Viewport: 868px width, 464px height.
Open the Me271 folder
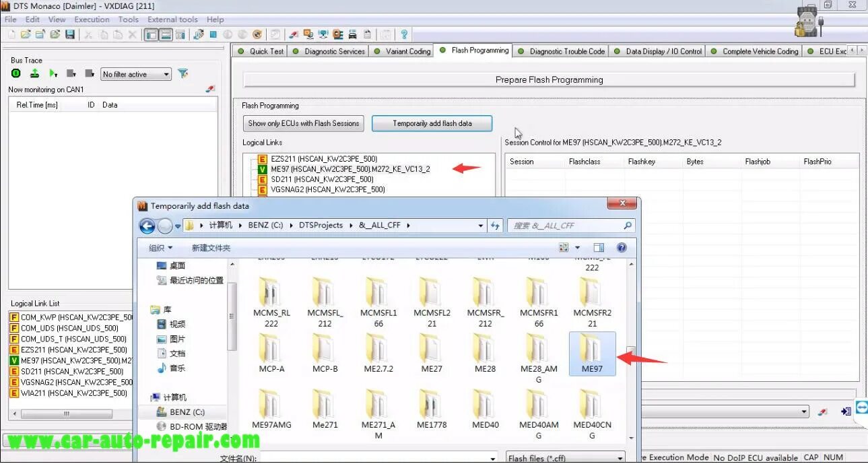[x=325, y=409]
